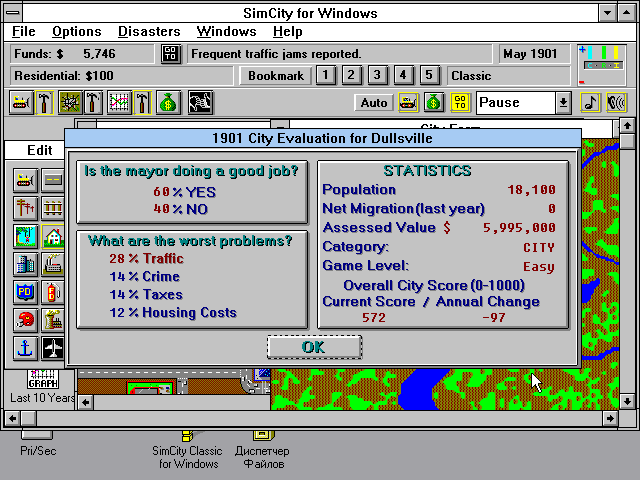
Task: Select the power plant tool
Action: point(53,320)
